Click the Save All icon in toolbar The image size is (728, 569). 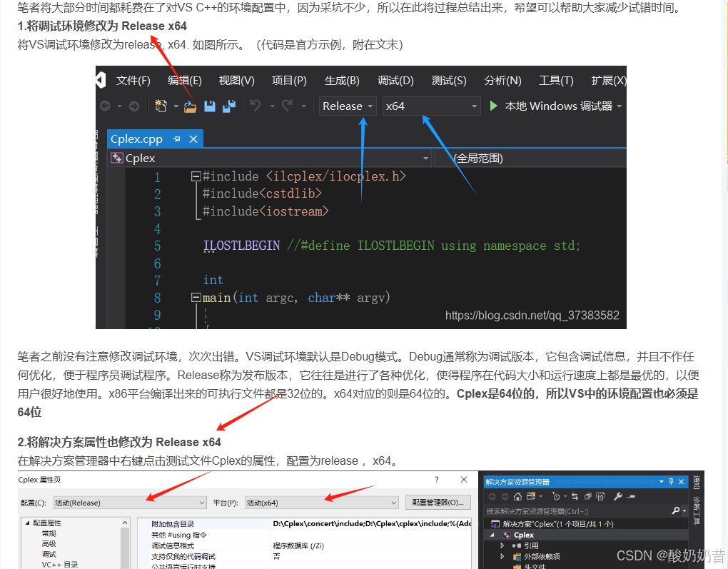tap(229, 106)
